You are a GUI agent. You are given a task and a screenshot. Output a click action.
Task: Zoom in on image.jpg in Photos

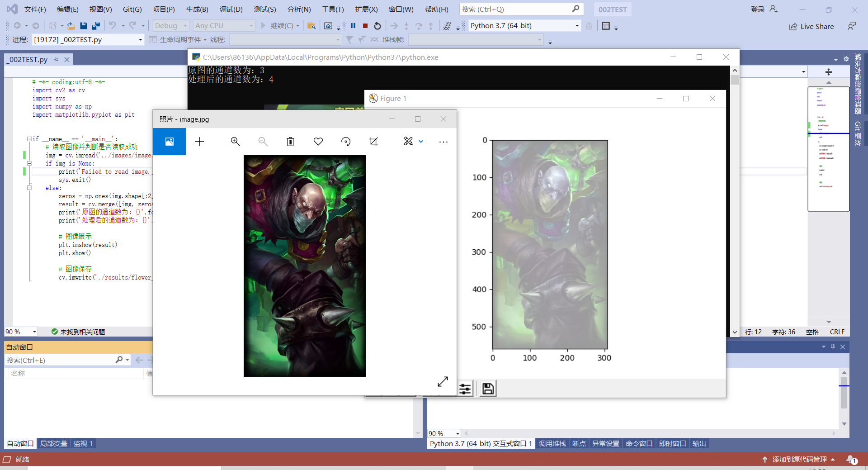tap(235, 142)
